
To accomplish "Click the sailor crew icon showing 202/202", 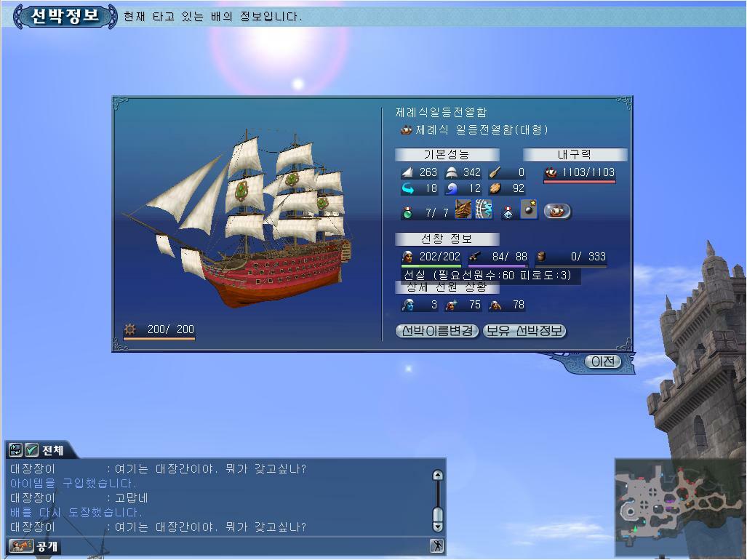I will point(408,257).
